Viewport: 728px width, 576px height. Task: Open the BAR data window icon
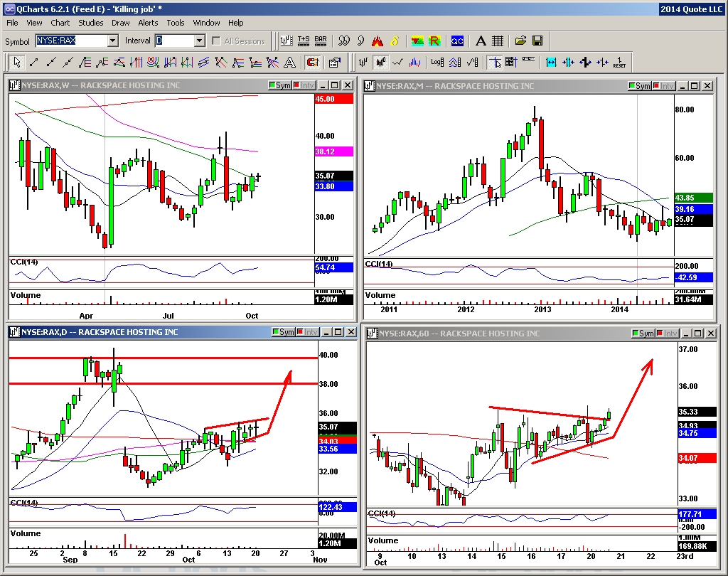point(321,41)
